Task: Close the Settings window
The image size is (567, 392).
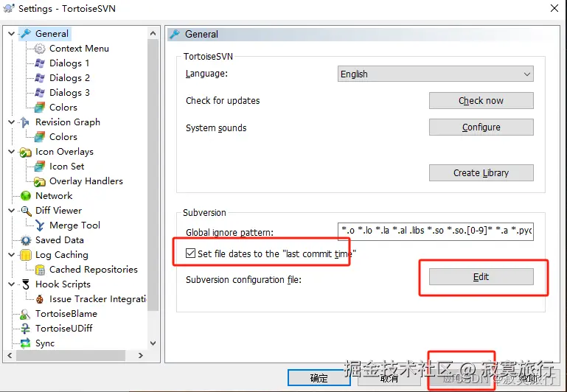Action: coord(554,8)
